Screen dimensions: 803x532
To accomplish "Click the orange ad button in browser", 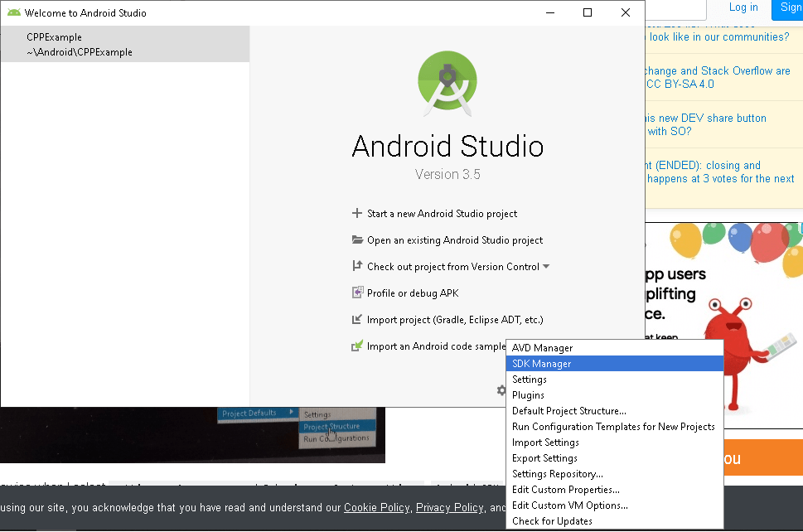I will 763,457.
